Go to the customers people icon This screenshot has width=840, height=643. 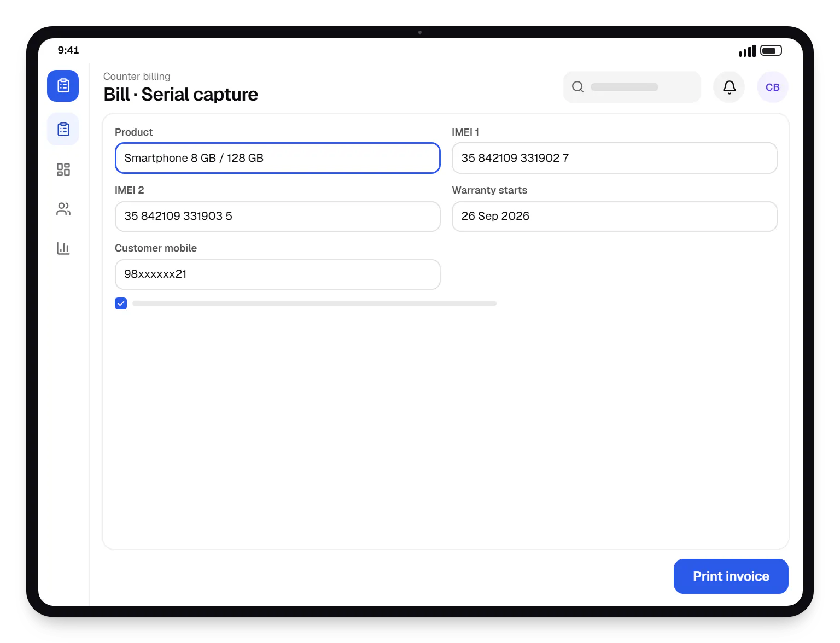click(63, 209)
